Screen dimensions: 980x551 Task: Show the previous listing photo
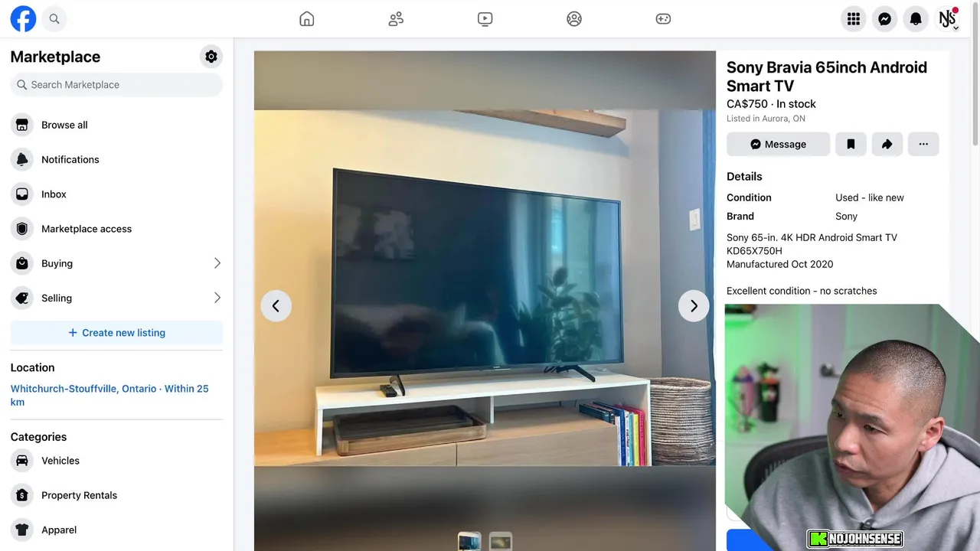coord(276,306)
